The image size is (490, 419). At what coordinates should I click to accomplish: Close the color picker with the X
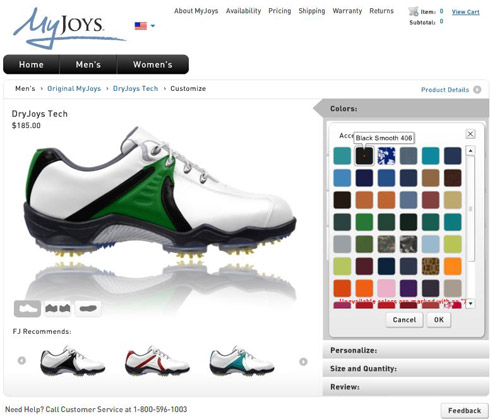coord(470,134)
